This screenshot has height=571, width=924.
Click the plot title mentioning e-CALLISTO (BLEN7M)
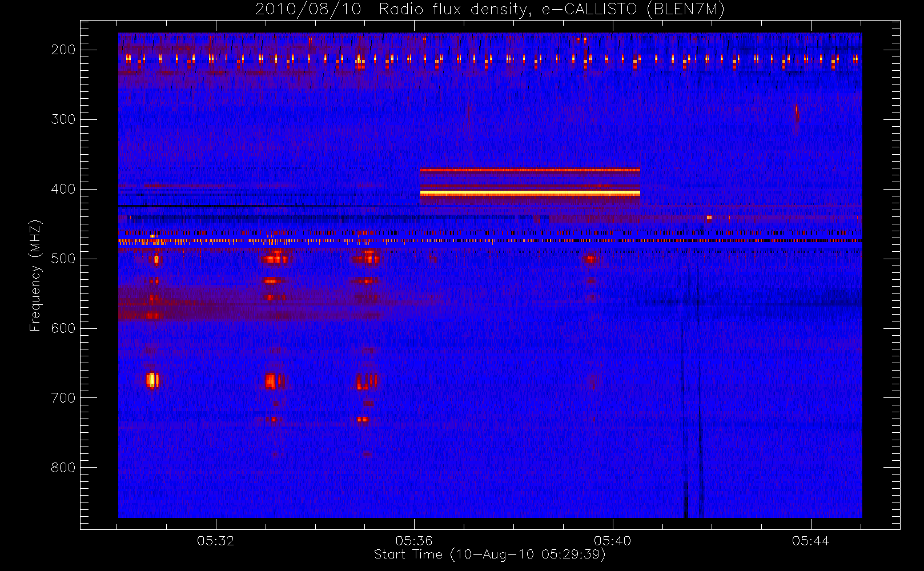(x=490, y=10)
